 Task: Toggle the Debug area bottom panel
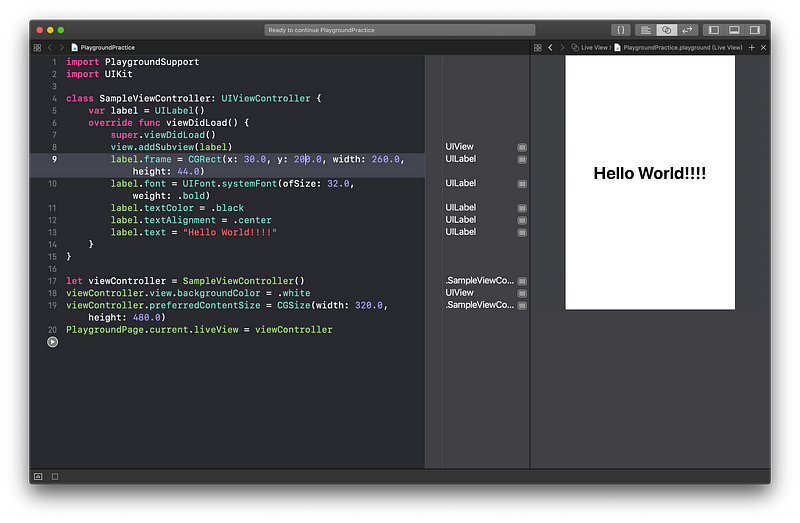[x=734, y=30]
